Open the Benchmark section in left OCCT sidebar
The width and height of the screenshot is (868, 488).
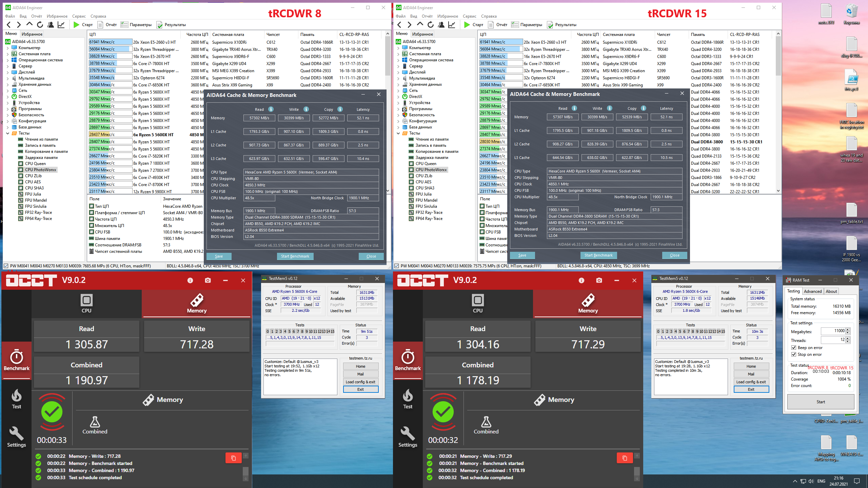pos(16,360)
